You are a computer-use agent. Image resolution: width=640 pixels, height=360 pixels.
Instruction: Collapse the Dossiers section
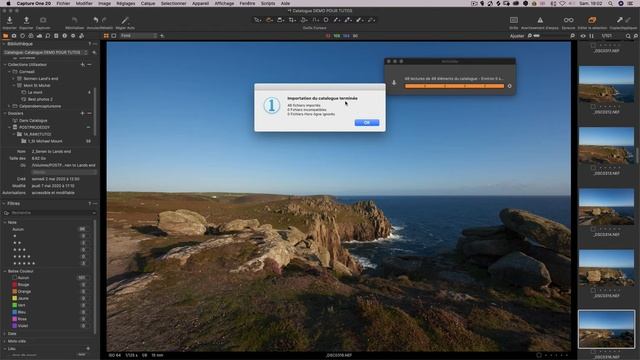point(5,113)
